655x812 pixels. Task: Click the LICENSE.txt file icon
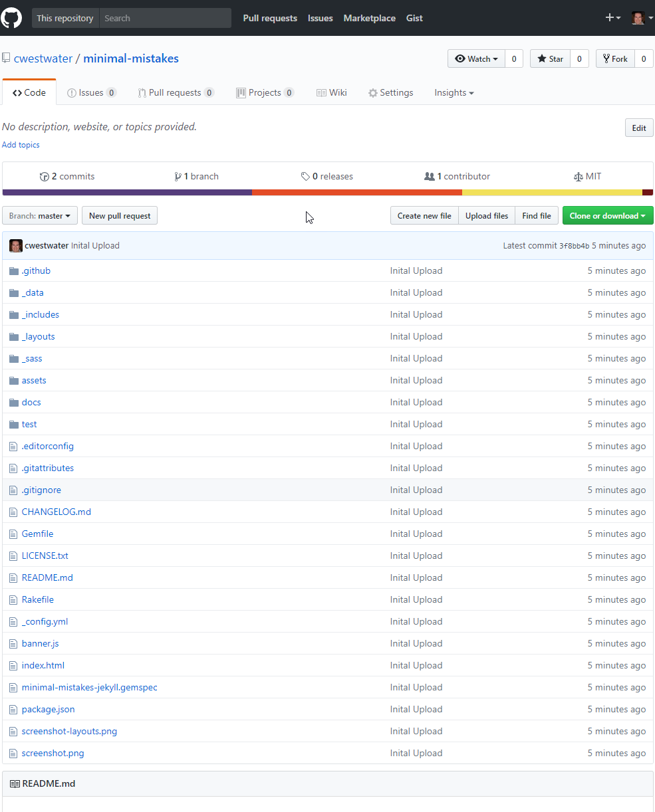[13, 556]
